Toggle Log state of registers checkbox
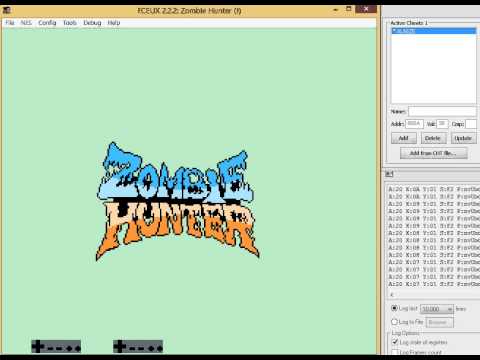 click(395, 342)
